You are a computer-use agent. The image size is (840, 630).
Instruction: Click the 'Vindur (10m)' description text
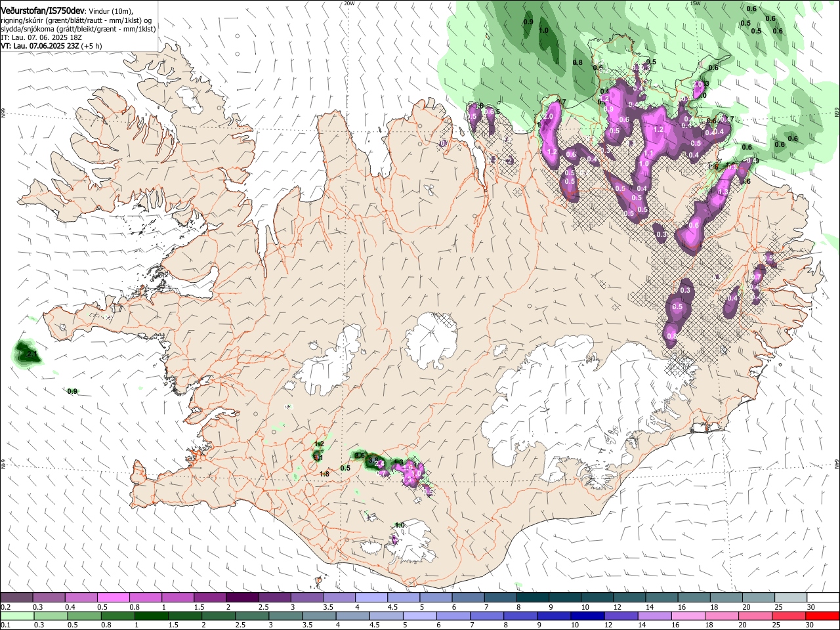pos(110,11)
